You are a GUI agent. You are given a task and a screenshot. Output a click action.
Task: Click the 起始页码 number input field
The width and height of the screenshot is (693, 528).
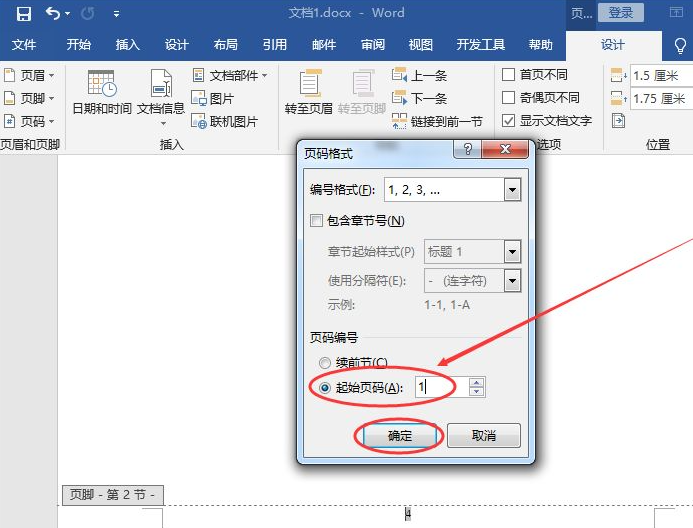tap(442, 387)
